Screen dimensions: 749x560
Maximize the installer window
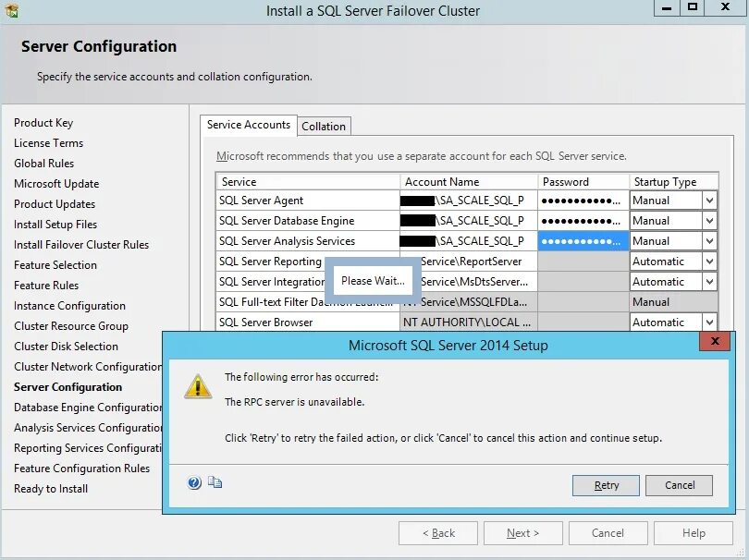click(x=693, y=8)
